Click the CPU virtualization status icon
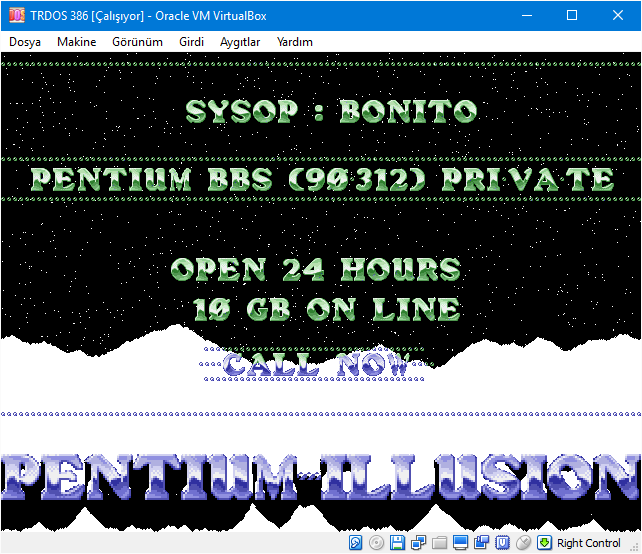Viewport: 642px width, 554px height. 502,543
